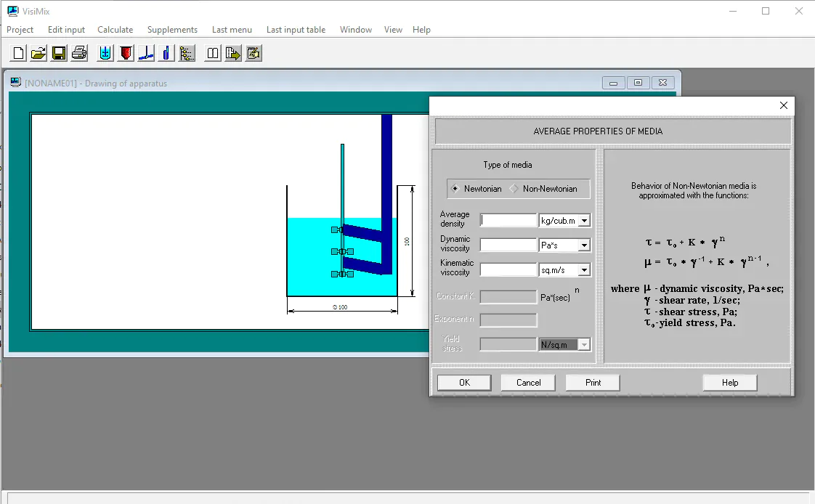Save project with the floppy disk icon
This screenshot has width=815, height=504.
[59, 53]
